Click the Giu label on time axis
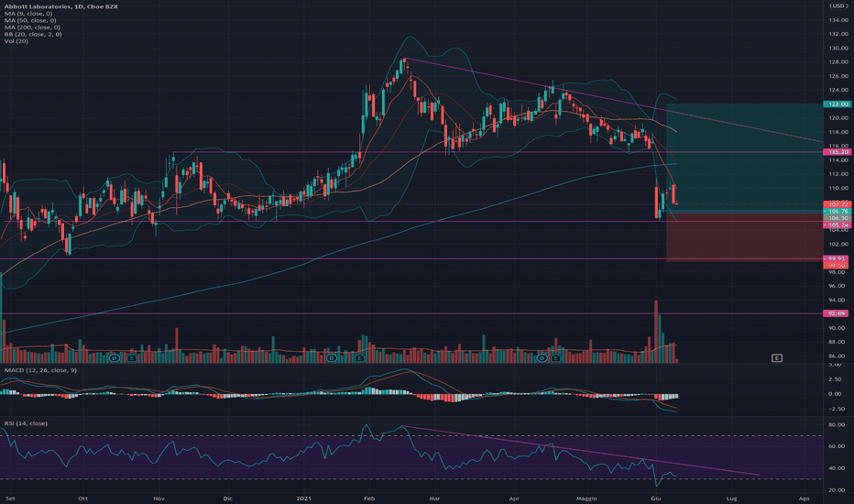854x504 pixels. click(x=656, y=499)
